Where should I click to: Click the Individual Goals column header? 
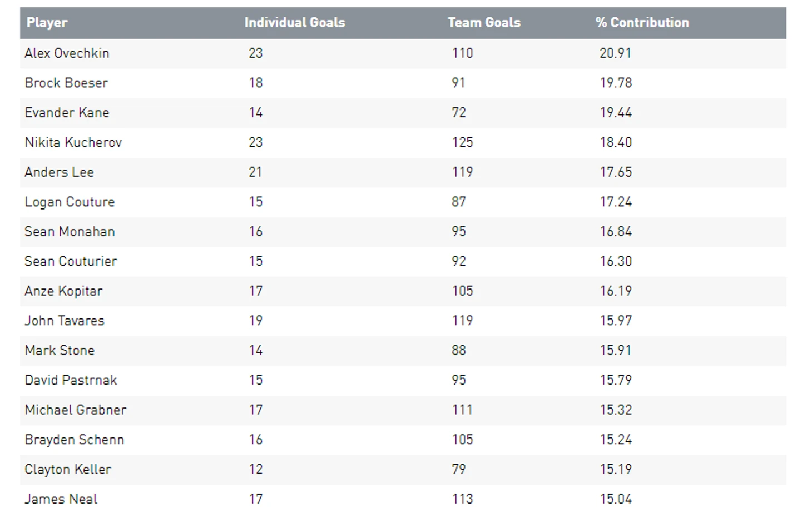pyautogui.click(x=294, y=23)
